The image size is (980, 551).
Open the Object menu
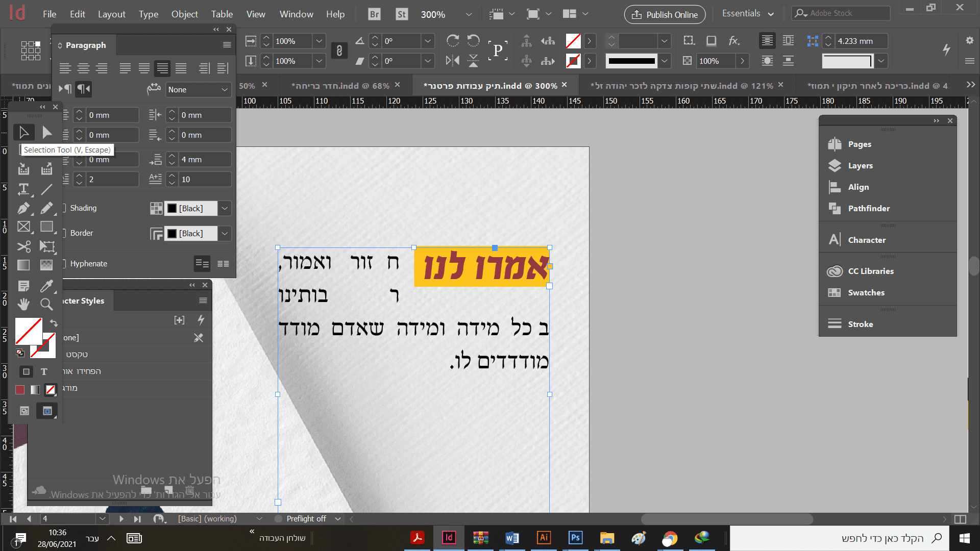click(x=184, y=14)
